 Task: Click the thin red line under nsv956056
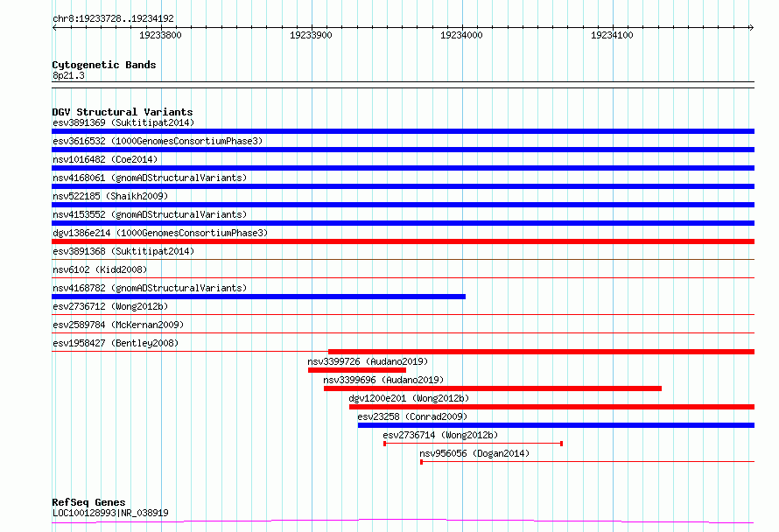tap(587, 462)
